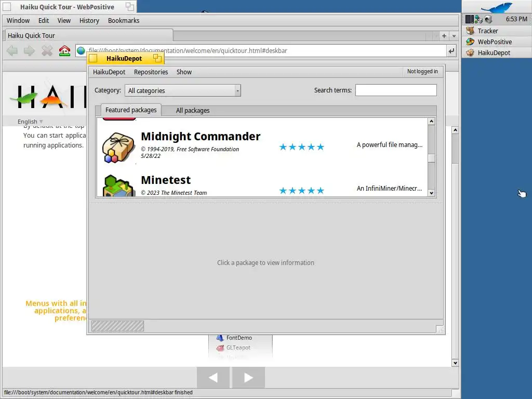Open the HaikuDepot menu
This screenshot has width=532, height=399.
pyautogui.click(x=109, y=72)
